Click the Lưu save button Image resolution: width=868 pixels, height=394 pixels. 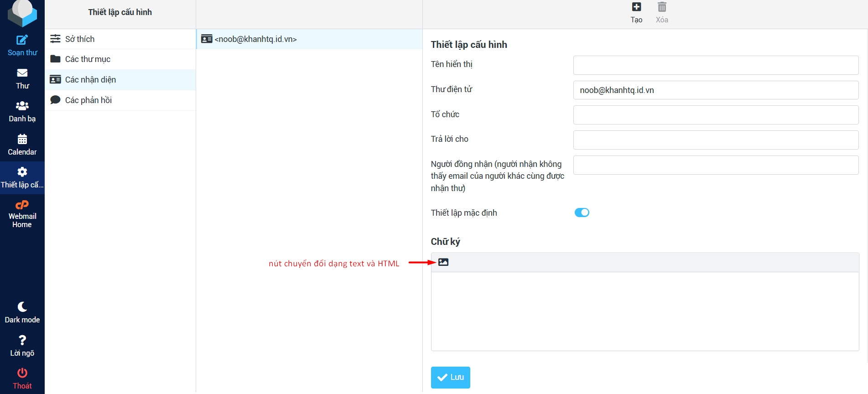(x=450, y=378)
